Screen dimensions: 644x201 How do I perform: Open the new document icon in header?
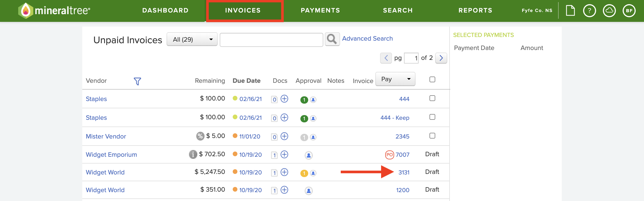(x=570, y=11)
